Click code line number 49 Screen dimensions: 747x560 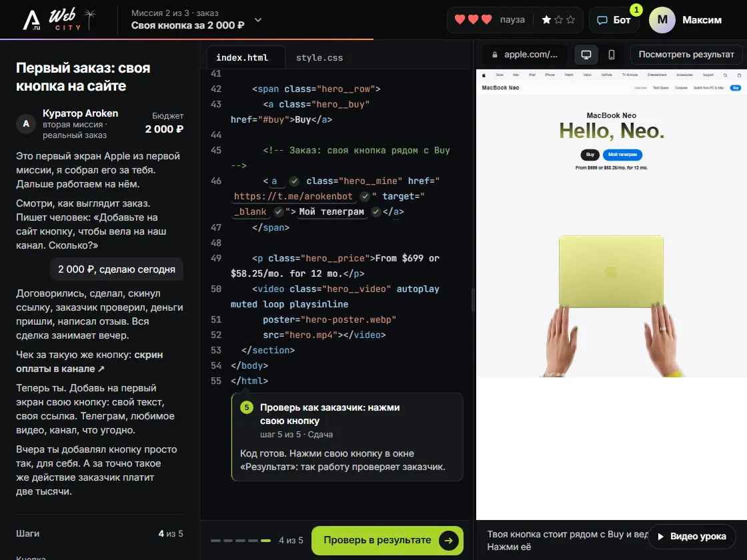[x=216, y=258]
